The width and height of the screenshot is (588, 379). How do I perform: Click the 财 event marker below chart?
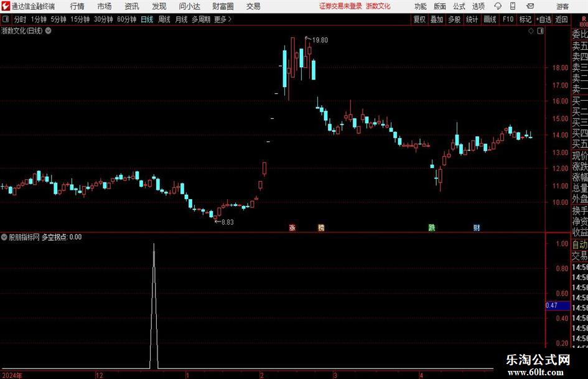[x=476, y=227]
